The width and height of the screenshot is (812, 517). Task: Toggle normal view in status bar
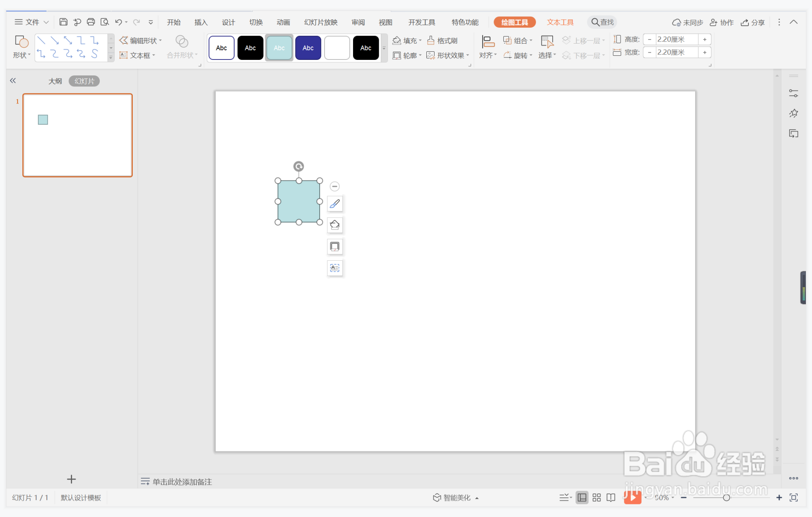[582, 497]
